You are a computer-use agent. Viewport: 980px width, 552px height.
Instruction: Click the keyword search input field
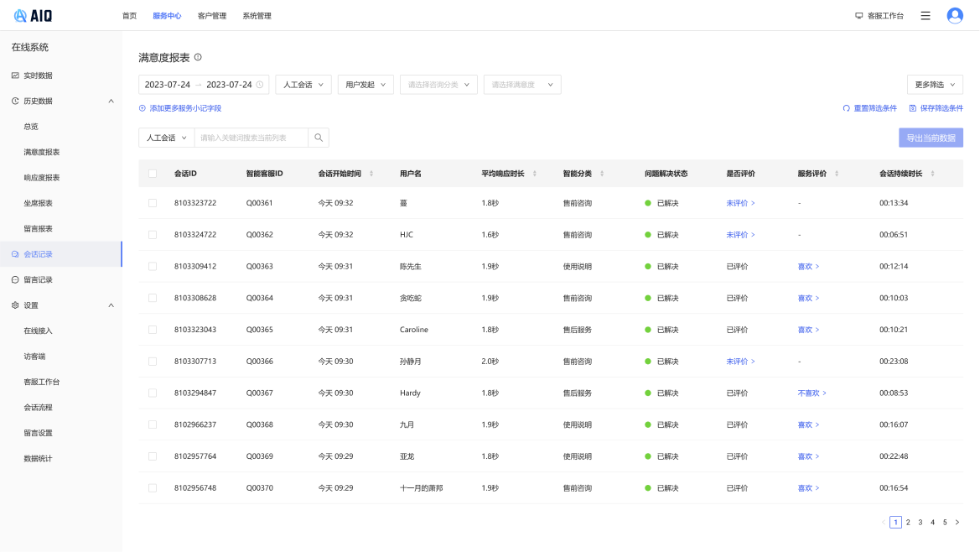pyautogui.click(x=251, y=138)
